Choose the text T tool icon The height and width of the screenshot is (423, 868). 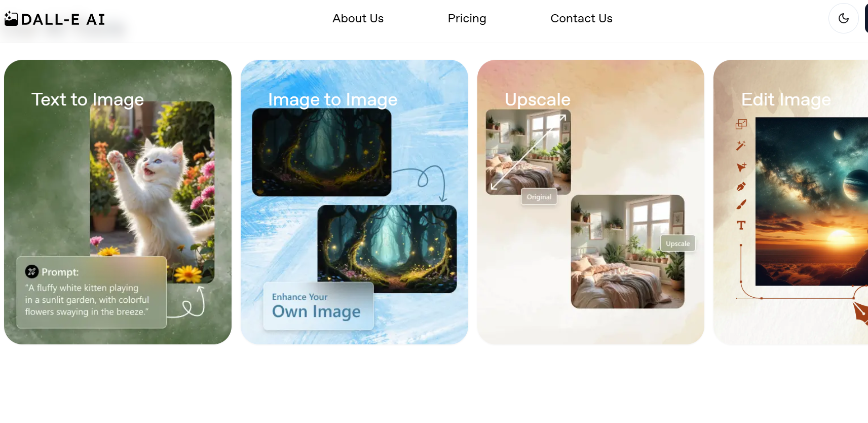(x=741, y=225)
